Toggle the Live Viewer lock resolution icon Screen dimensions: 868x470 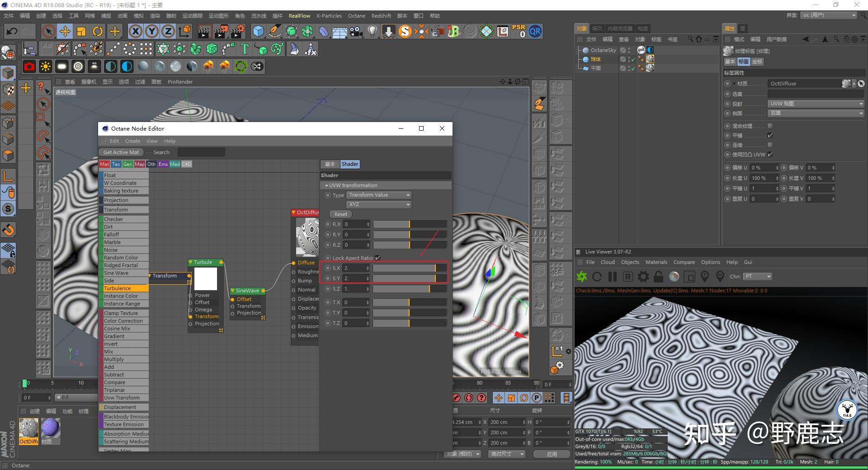(x=658, y=277)
